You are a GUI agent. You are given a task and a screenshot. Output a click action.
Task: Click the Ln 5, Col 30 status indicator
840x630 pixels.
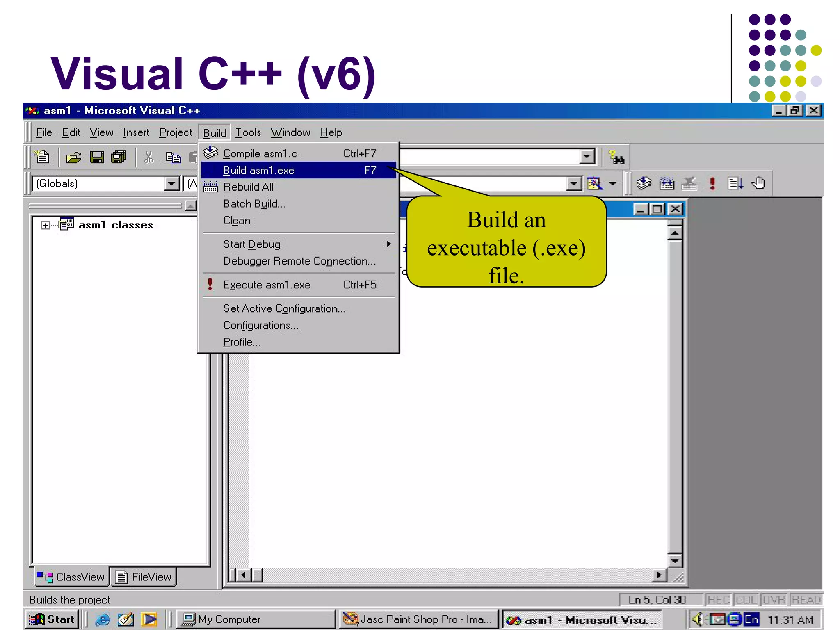657,600
